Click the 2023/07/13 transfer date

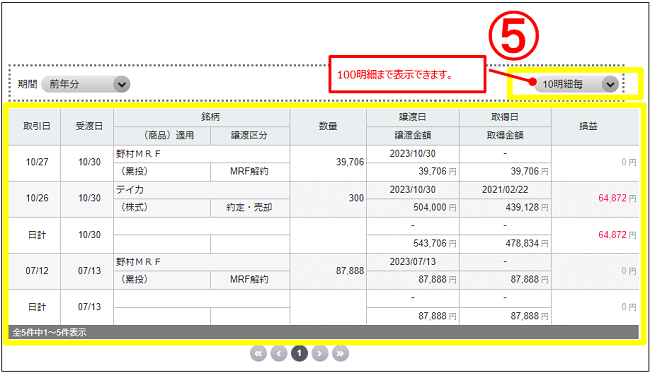click(x=413, y=262)
